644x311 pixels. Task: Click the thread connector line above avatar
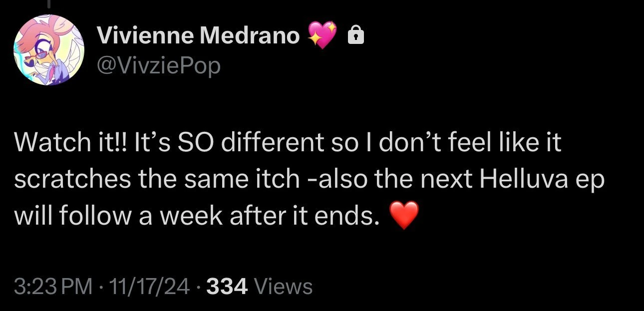[x=50, y=4]
